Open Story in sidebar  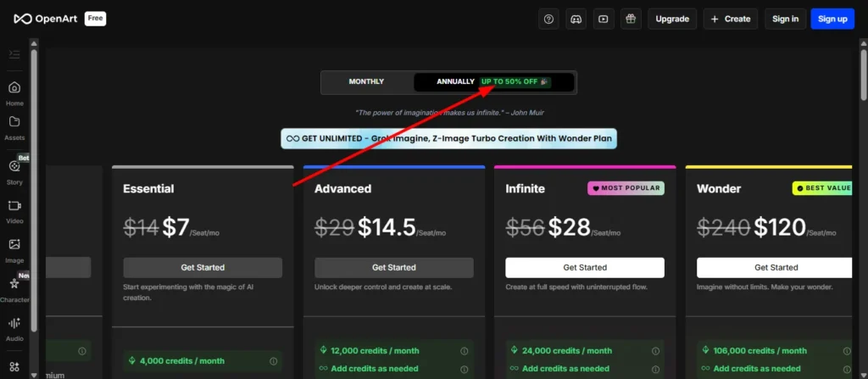tap(14, 172)
